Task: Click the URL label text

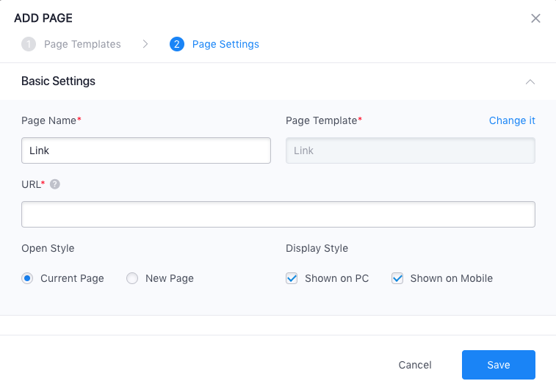Action: pyautogui.click(x=31, y=184)
